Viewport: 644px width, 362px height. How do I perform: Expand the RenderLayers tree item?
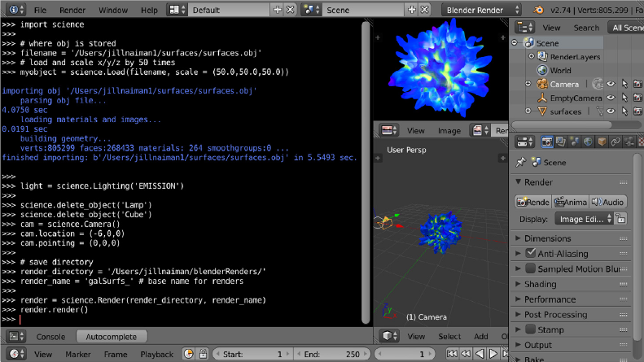coord(531,56)
